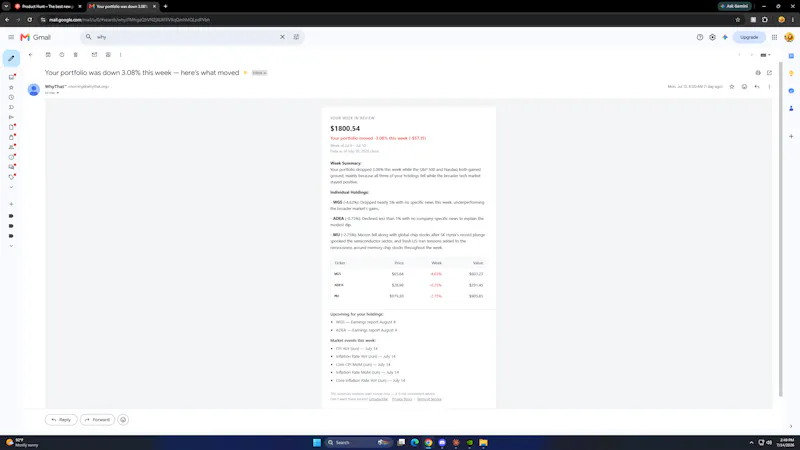Click the Reply button below email
The image size is (800, 450).
pos(61,420)
